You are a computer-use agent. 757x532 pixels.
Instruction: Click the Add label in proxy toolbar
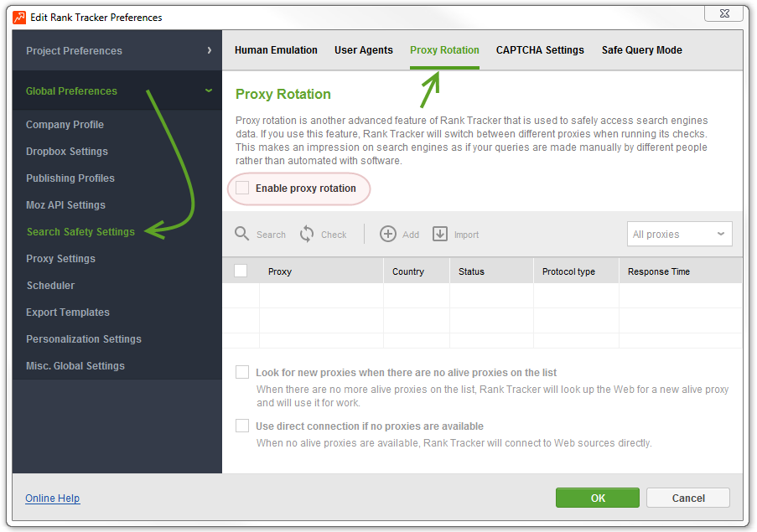coord(411,235)
